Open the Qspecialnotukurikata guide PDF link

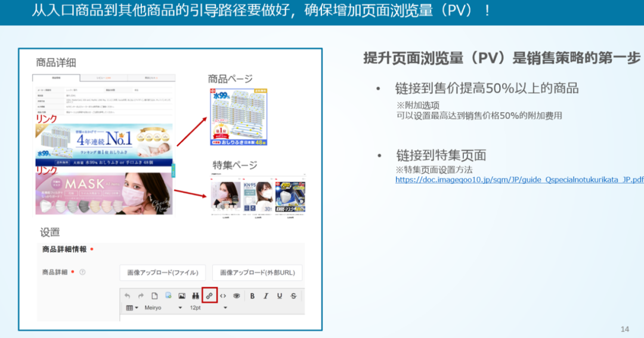tap(519, 180)
